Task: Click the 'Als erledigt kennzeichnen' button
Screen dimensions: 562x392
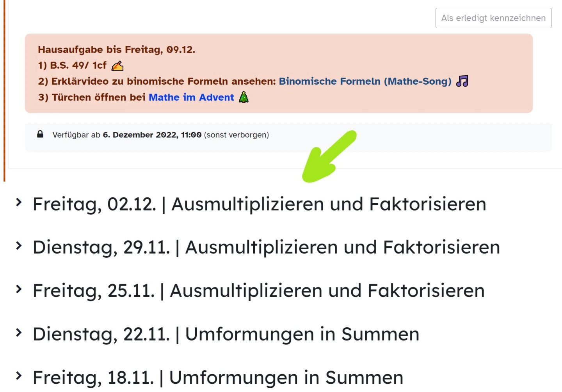Action: (493, 18)
